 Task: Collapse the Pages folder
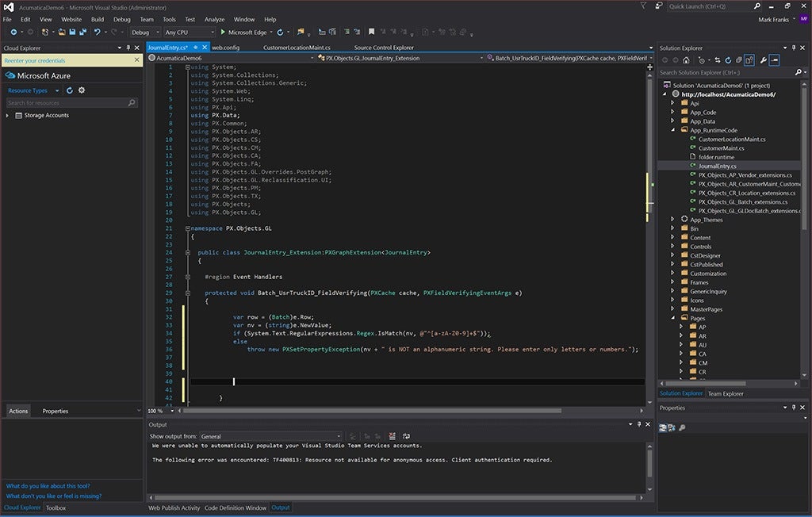672,317
